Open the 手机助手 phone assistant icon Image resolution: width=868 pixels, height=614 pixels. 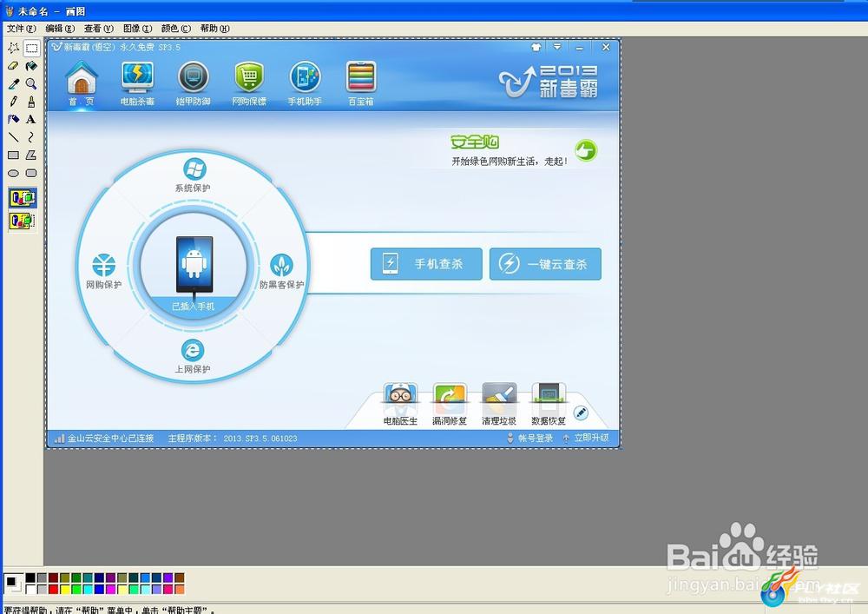[x=305, y=77]
